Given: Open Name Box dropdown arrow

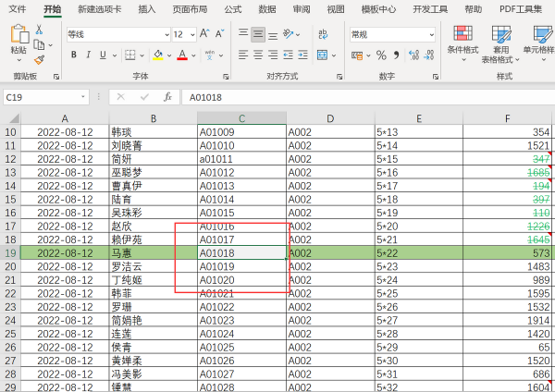Looking at the screenshot, I should point(83,97).
